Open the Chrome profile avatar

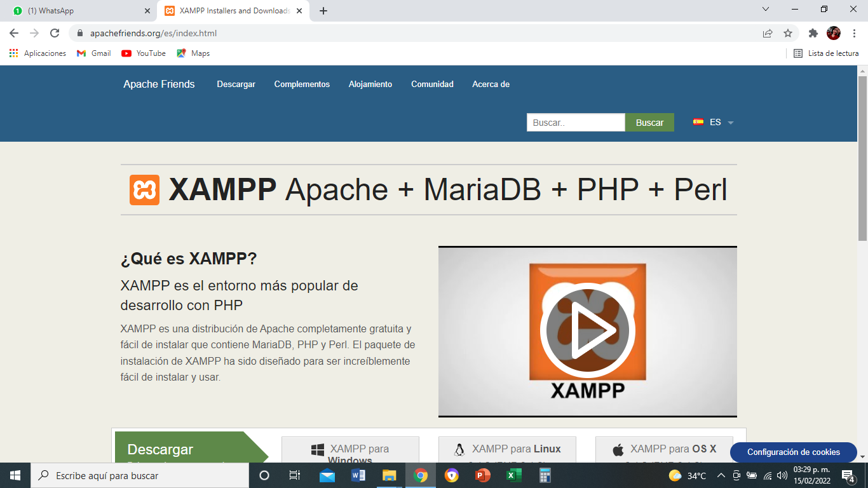tap(833, 33)
